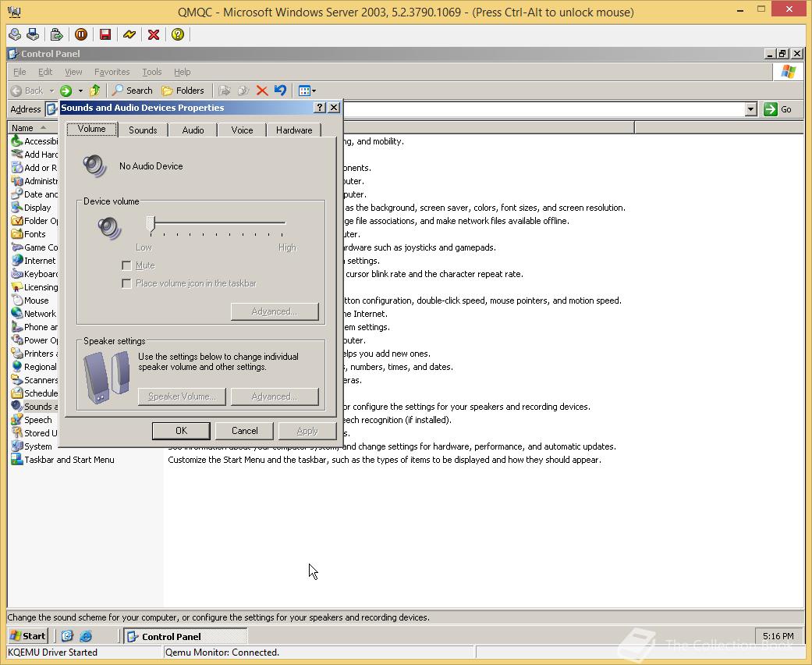
Task: Click the red Delete X in Explorer toolbar
Action: pyautogui.click(x=262, y=91)
